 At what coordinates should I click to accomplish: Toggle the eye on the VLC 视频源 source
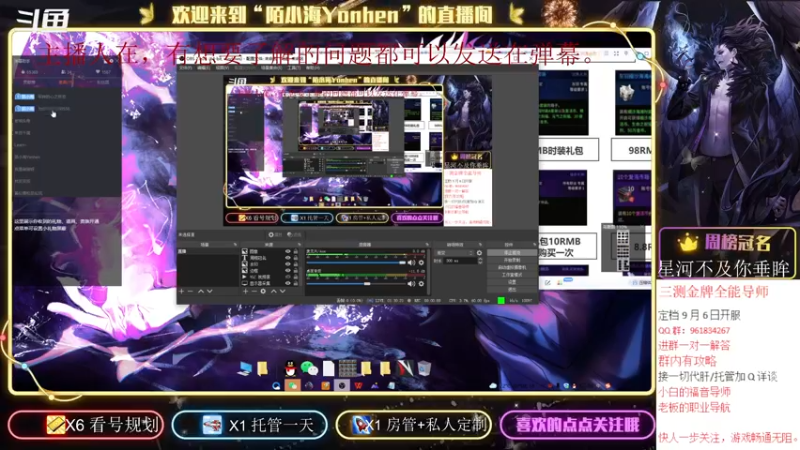coord(288,277)
